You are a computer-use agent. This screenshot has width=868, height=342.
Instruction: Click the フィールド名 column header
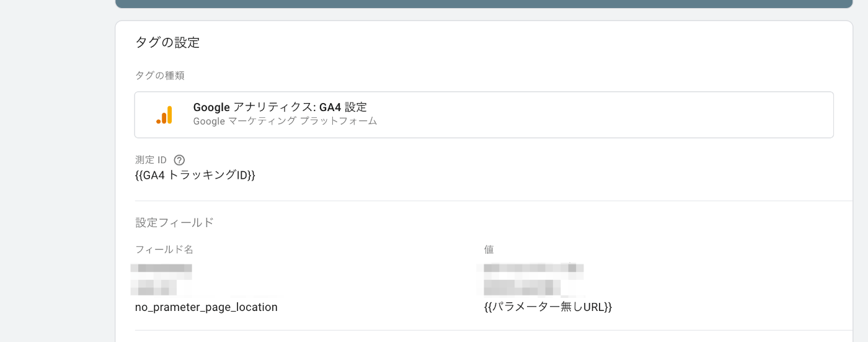click(x=164, y=250)
